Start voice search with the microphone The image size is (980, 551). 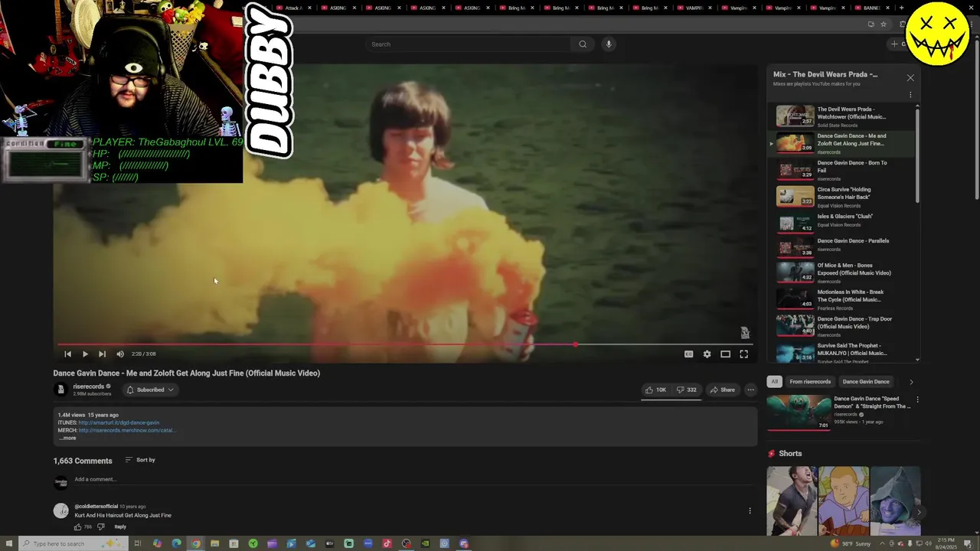click(609, 44)
